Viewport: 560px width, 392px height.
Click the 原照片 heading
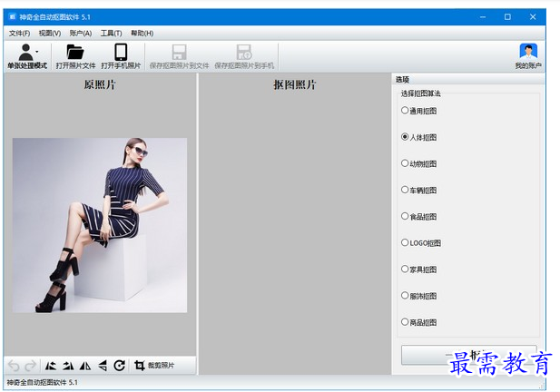pyautogui.click(x=100, y=85)
